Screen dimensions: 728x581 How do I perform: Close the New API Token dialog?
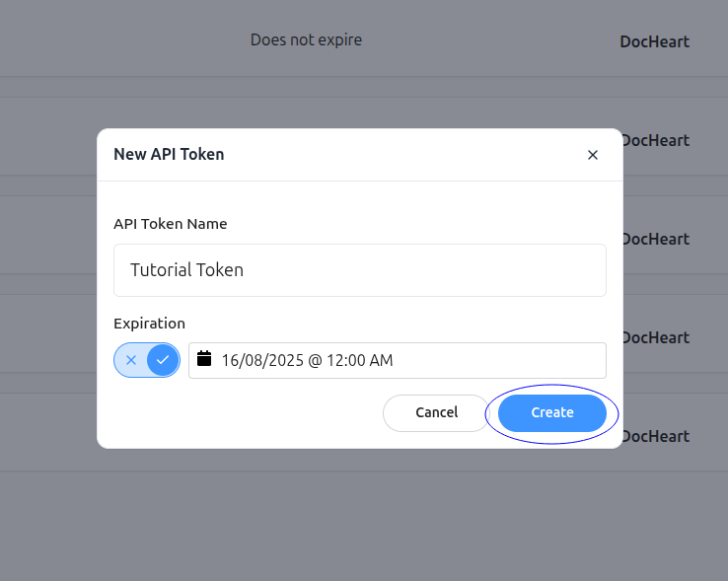[593, 155]
